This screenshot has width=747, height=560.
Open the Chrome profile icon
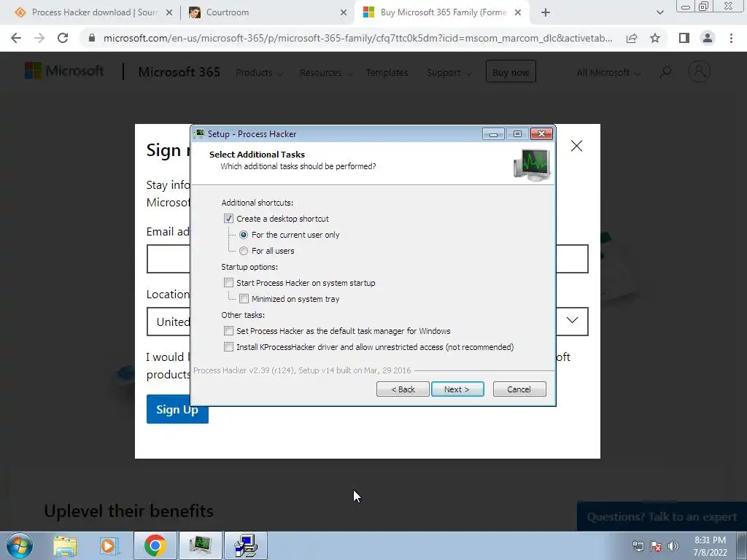[x=708, y=38]
